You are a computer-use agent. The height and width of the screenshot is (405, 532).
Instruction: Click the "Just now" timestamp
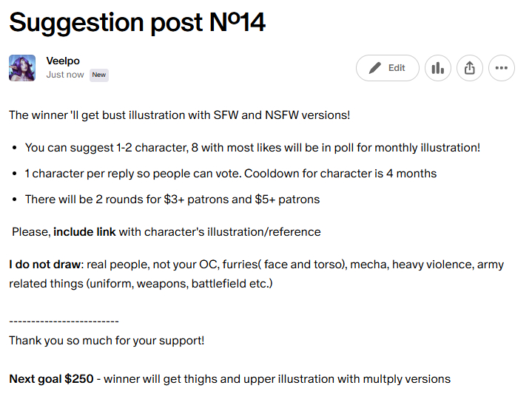pyautogui.click(x=65, y=75)
